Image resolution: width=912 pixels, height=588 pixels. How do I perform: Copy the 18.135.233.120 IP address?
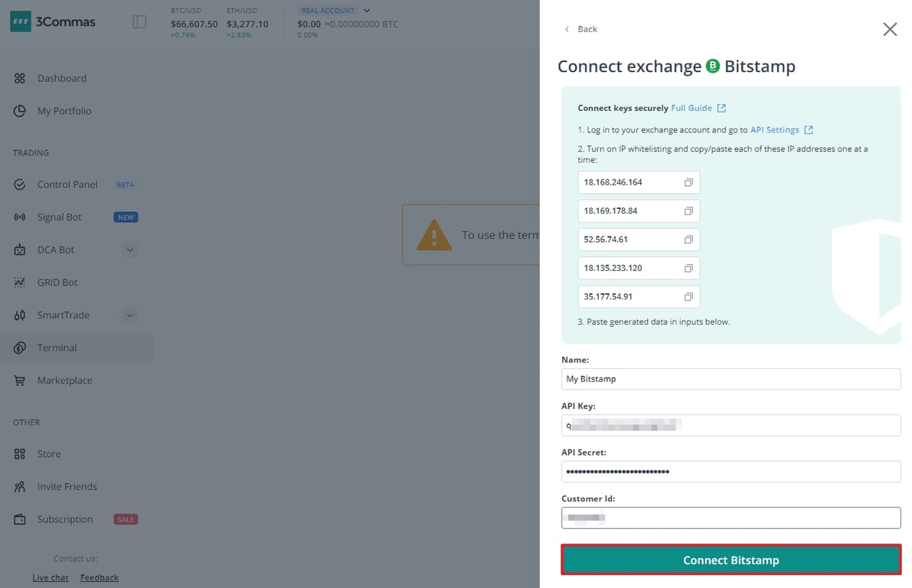point(688,268)
